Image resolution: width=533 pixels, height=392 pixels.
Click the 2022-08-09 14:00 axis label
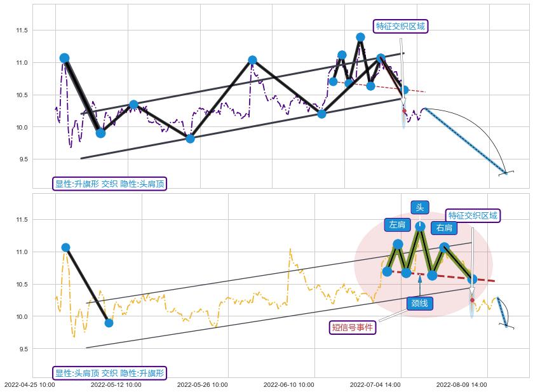pos(461,385)
